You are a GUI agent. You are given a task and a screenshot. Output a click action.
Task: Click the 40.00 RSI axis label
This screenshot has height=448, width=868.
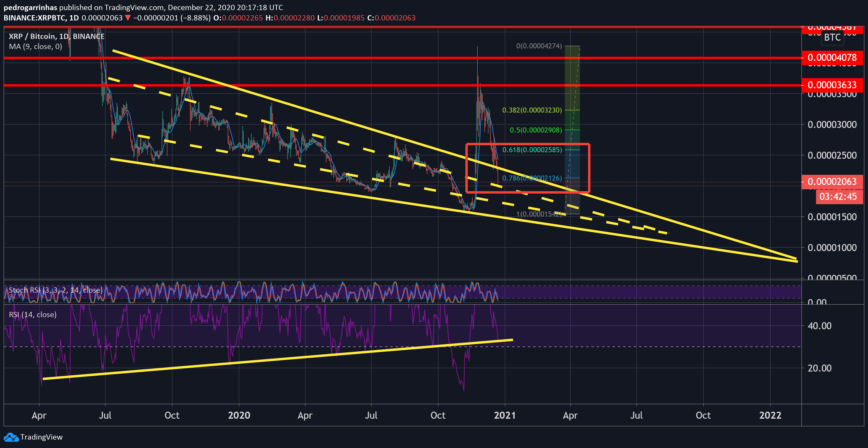click(819, 326)
